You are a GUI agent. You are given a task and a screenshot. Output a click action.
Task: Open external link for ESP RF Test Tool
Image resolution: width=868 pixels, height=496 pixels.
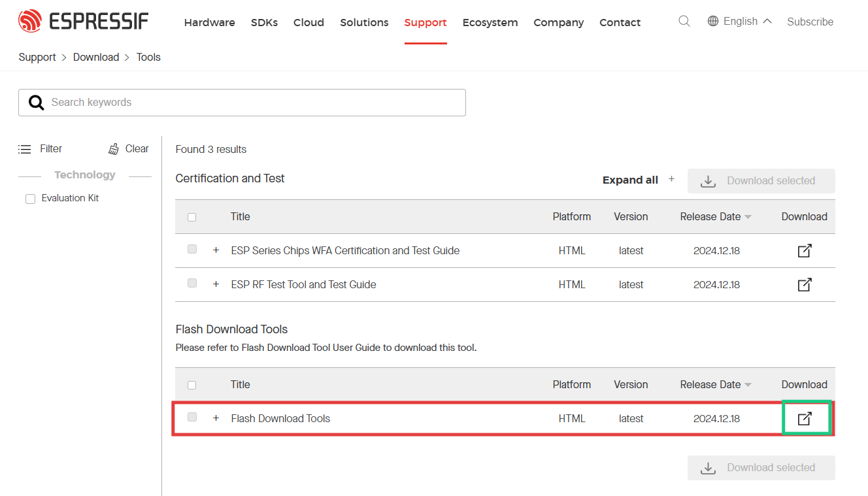[x=805, y=284]
